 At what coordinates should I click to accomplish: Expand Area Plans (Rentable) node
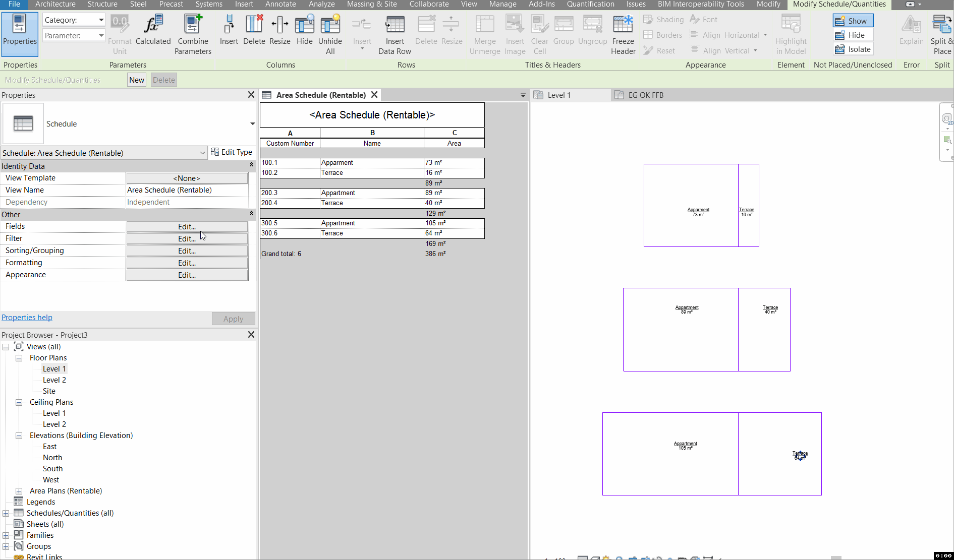[x=19, y=491]
